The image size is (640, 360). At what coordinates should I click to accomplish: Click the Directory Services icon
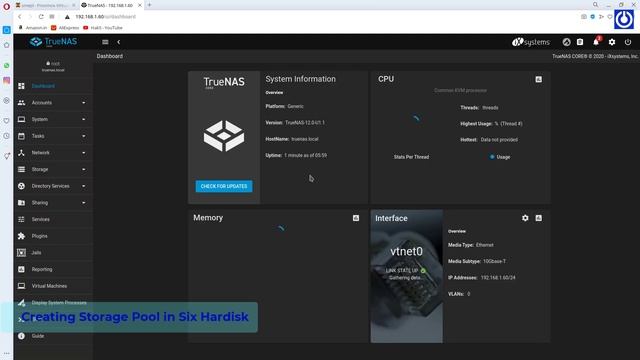click(x=21, y=186)
